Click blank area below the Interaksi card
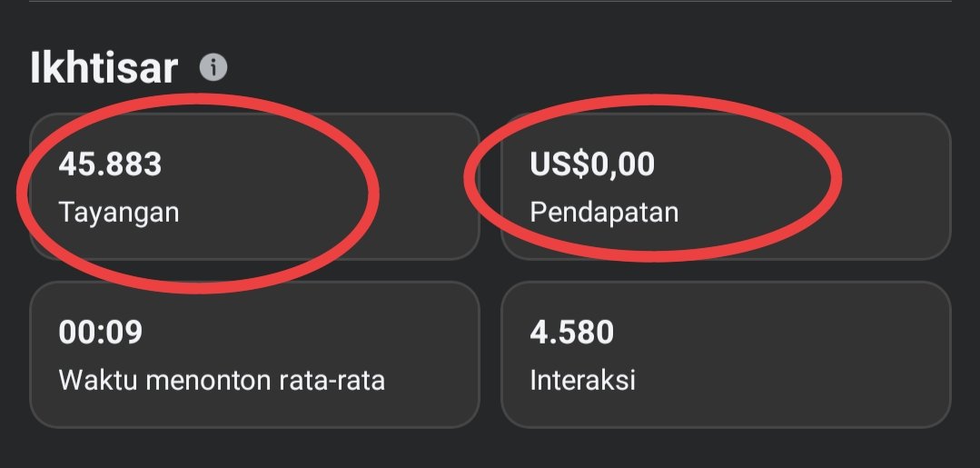This screenshot has width=980, height=468. 725,450
